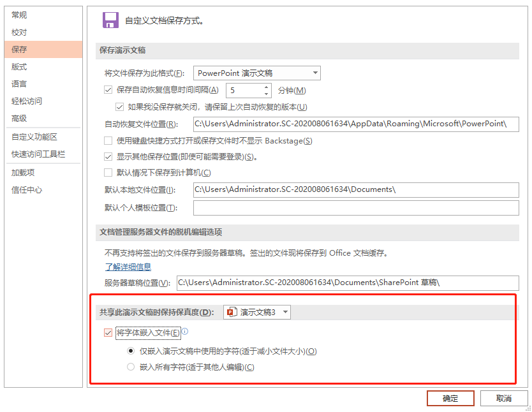532x412 pixels.
Task: Select 仅嵌入演示文稿中使用的字符 radio option
Action: pos(131,351)
